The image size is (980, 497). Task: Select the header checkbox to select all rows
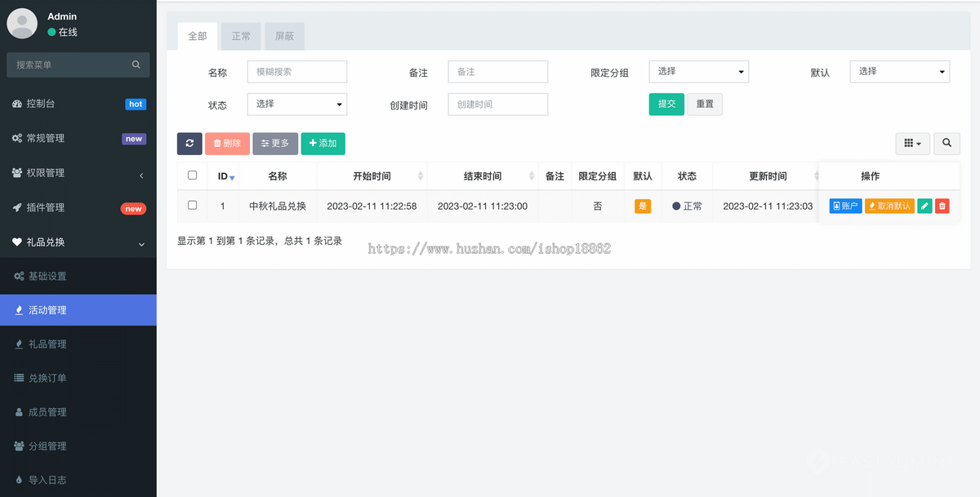192,175
